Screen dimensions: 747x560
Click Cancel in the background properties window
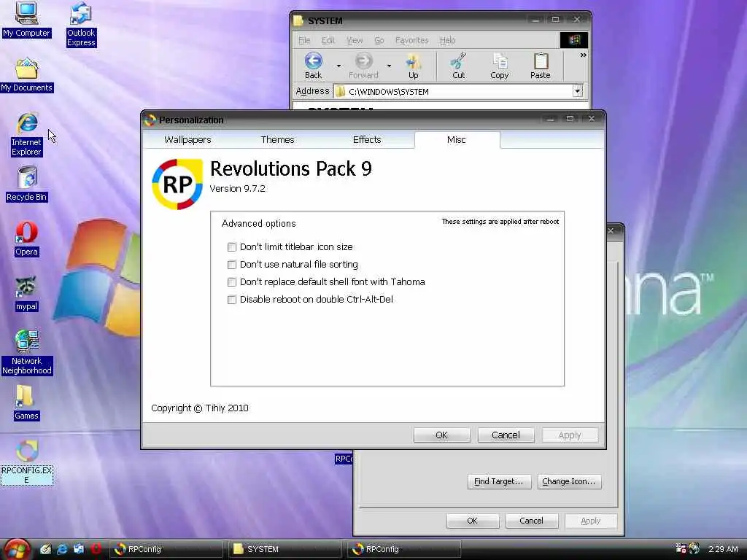tap(531, 521)
